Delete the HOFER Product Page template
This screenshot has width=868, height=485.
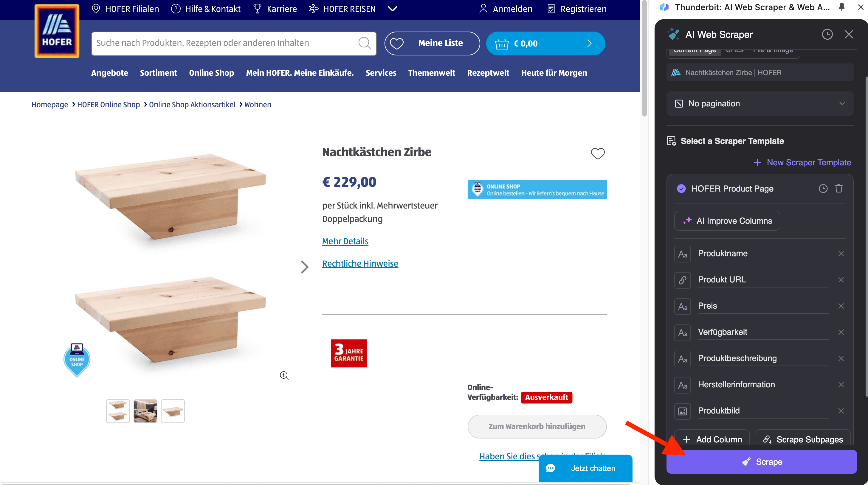tap(839, 189)
